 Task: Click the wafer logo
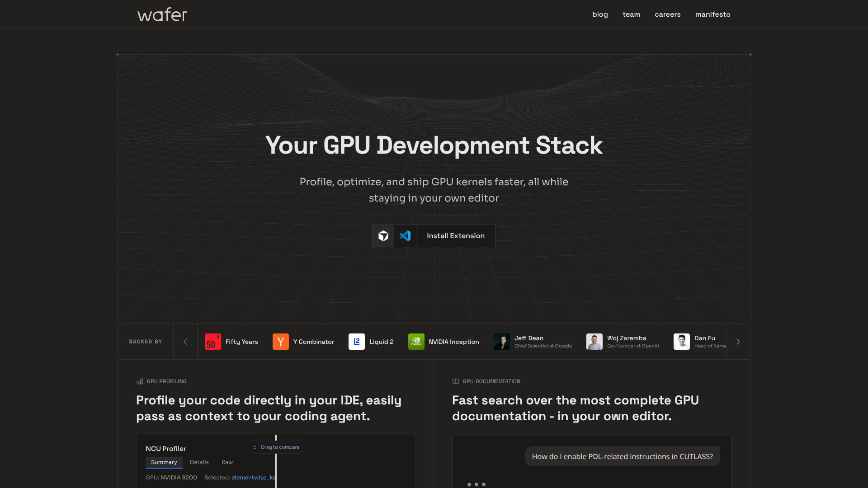coord(162,14)
